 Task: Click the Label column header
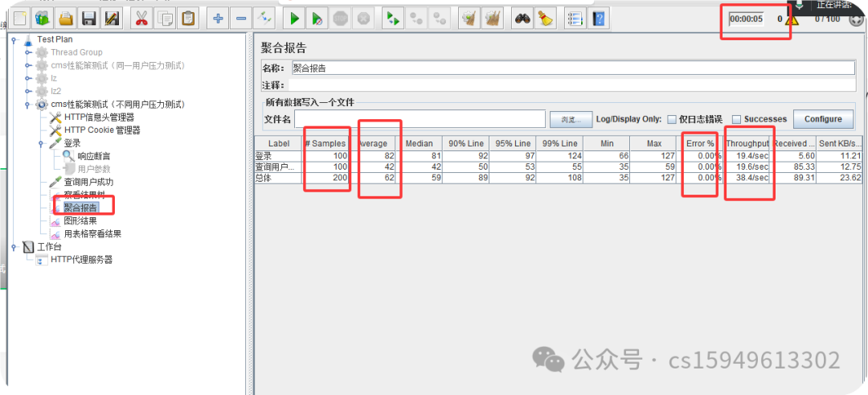coord(278,143)
